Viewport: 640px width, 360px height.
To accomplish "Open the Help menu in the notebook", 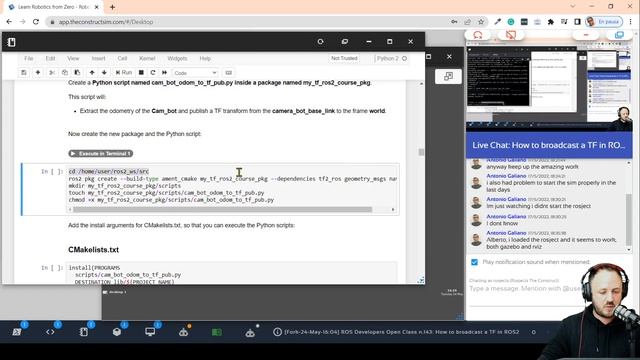I will tap(205, 58).
